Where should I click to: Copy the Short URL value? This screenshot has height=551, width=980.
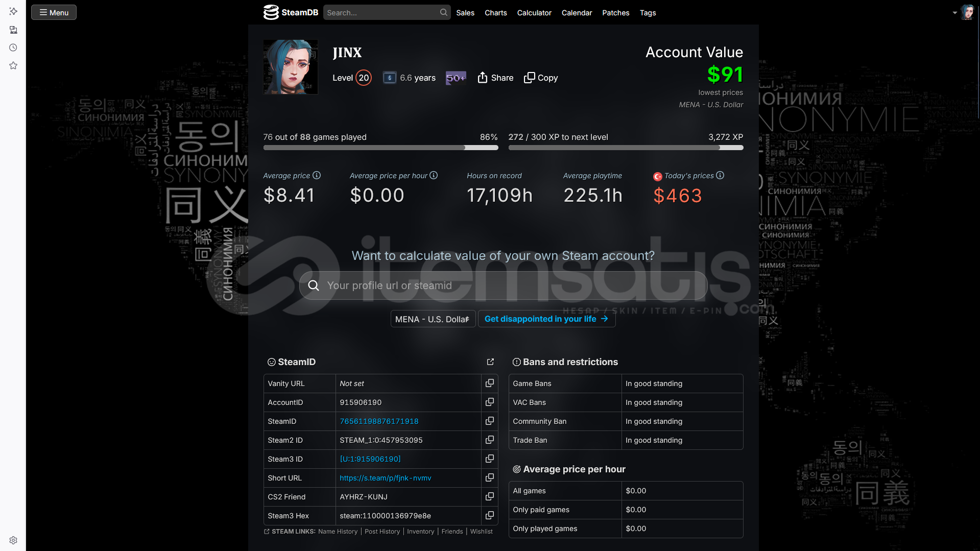[489, 477]
